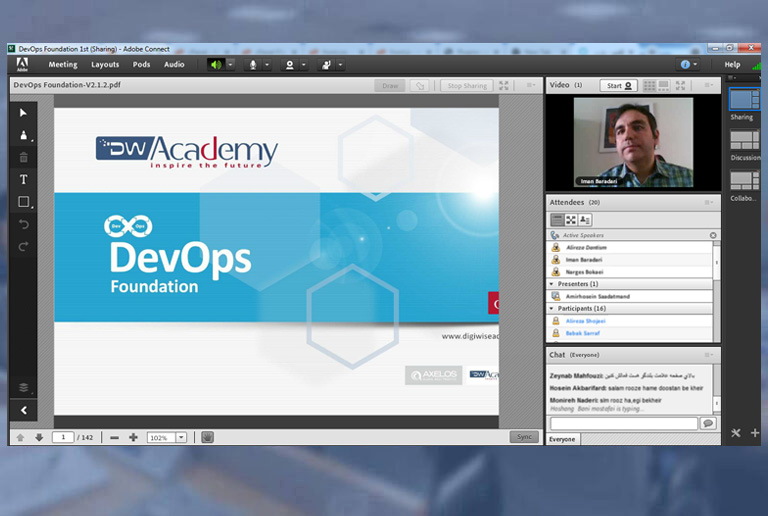Image resolution: width=768 pixels, height=516 pixels.
Task: Open Attendees pod options menu
Action: (708, 203)
